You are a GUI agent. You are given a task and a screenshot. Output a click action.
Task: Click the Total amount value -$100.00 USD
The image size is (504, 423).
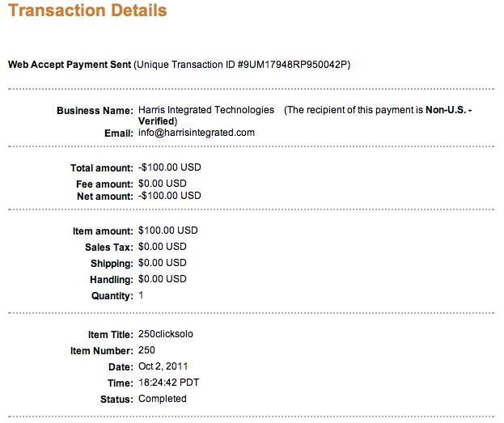[x=169, y=168]
